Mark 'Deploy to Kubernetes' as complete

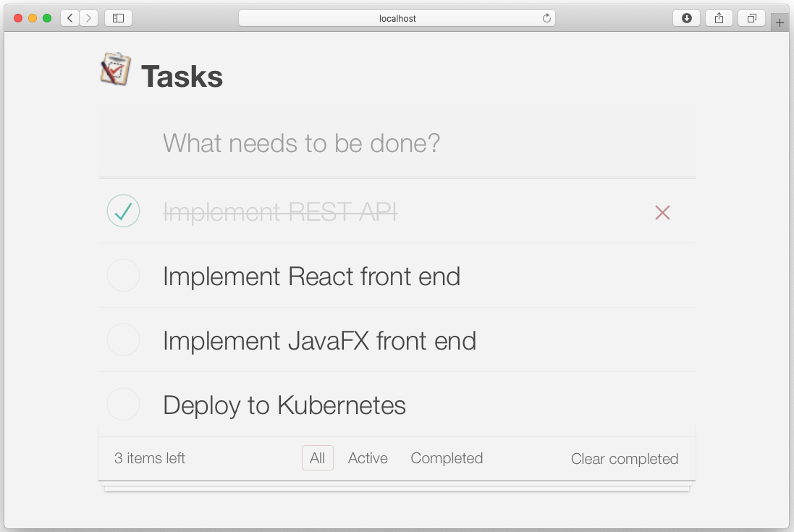tap(123, 404)
